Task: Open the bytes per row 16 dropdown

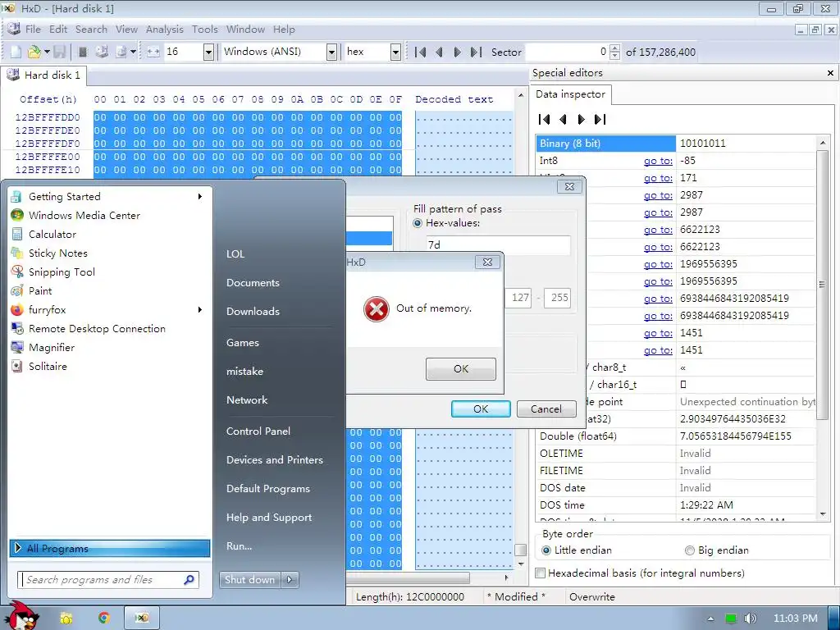Action: (209, 52)
